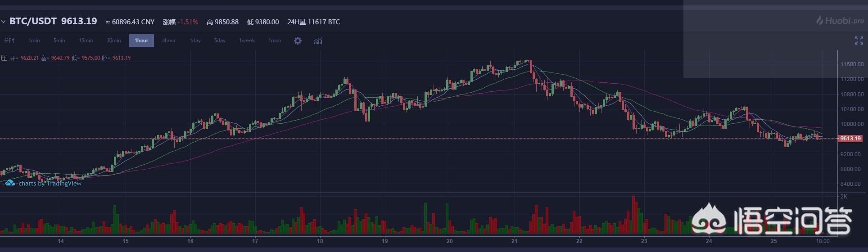Select the 4hour chart interval

(x=169, y=40)
